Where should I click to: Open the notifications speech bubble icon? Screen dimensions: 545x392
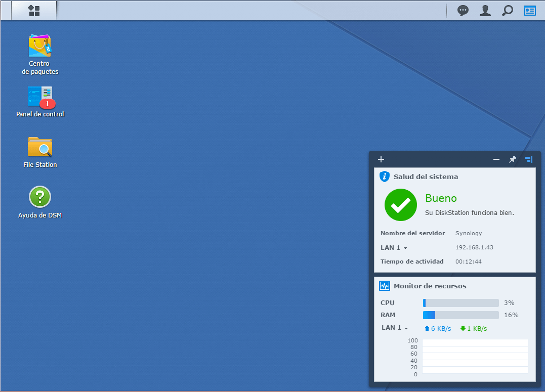tap(463, 11)
